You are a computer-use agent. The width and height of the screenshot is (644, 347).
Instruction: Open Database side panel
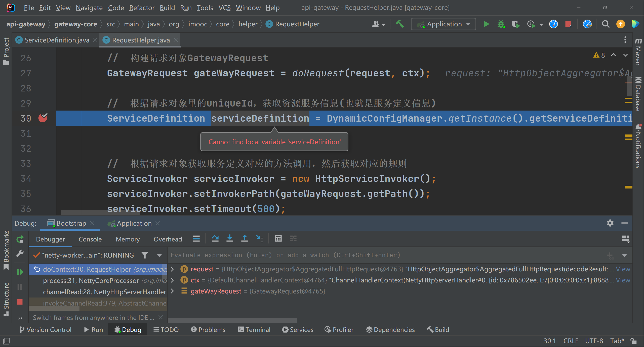tap(638, 94)
